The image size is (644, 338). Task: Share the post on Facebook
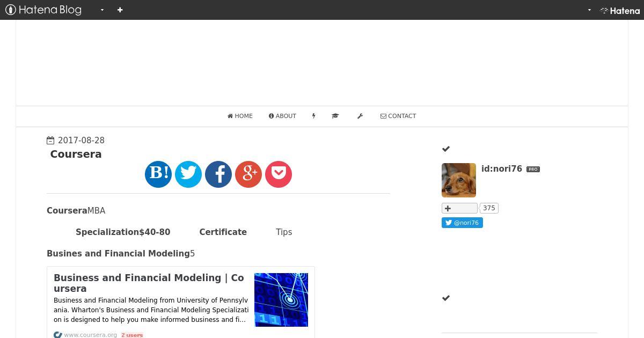coord(218,174)
